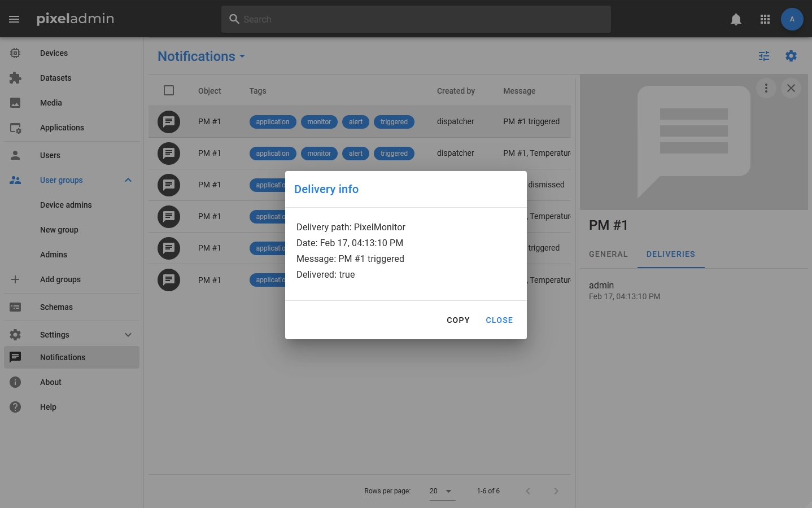Open the filter sliders icon
812x508 pixels.
click(x=764, y=56)
